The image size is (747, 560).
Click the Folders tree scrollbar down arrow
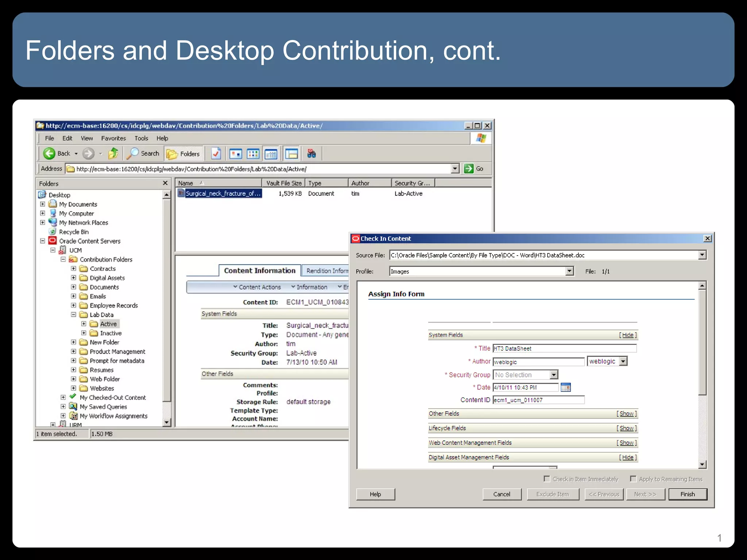pos(166,422)
